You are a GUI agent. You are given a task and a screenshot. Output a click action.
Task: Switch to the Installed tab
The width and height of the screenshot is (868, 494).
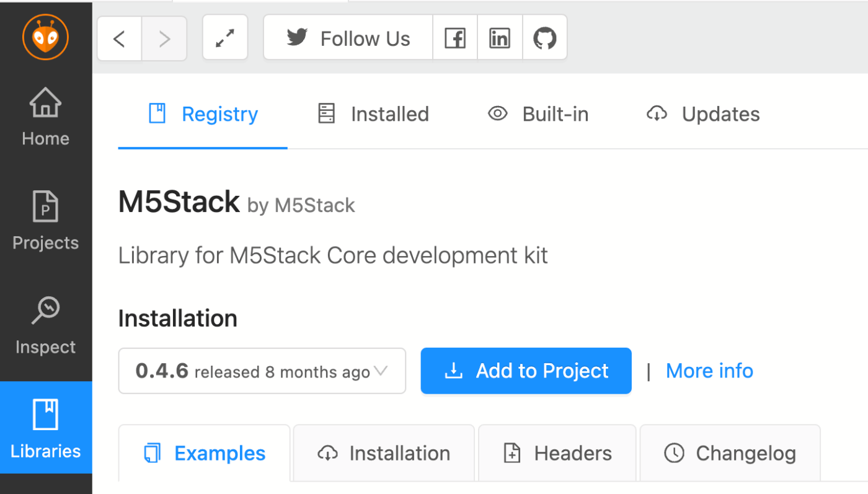pyautogui.click(x=373, y=114)
